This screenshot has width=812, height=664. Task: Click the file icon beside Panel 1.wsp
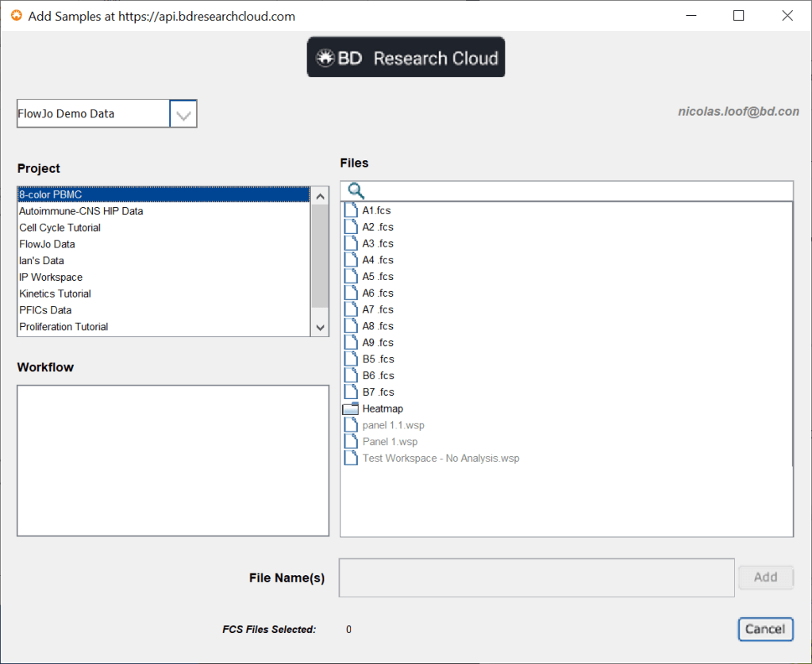coord(350,441)
